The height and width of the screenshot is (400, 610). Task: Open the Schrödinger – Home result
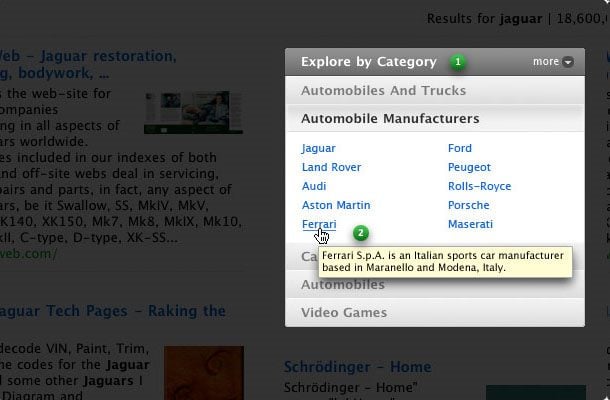pyautogui.click(x=357, y=367)
